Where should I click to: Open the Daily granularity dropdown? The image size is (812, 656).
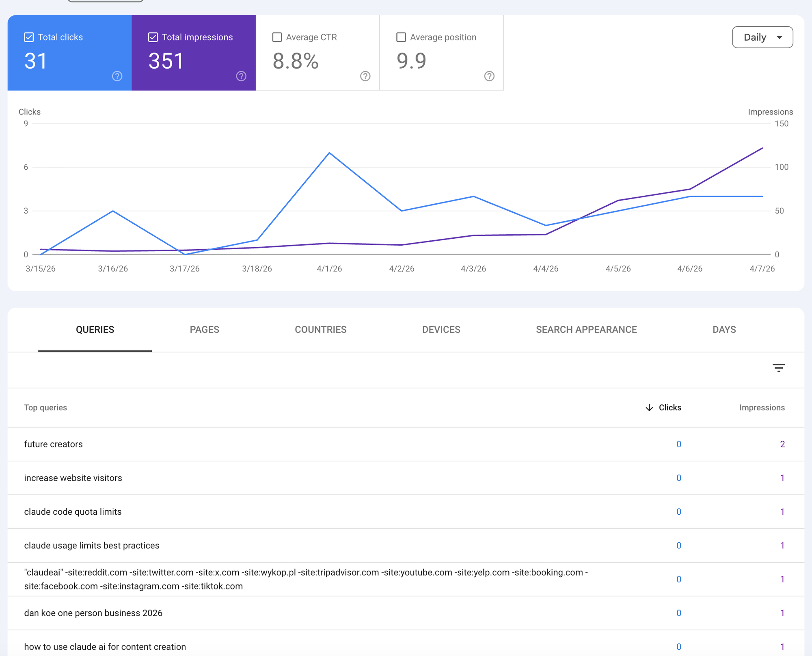click(x=762, y=37)
